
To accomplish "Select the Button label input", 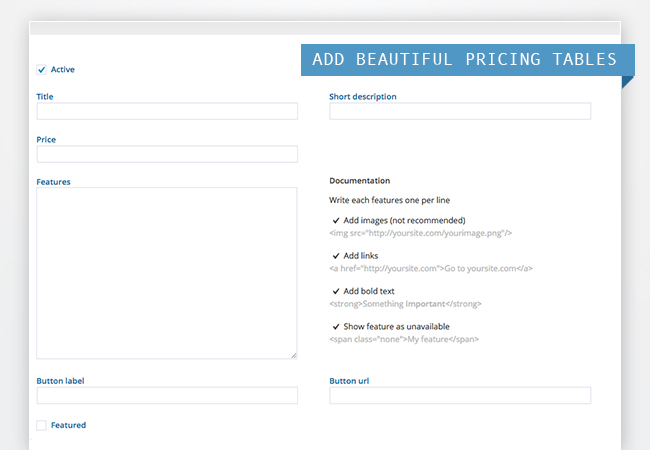I will [167, 395].
